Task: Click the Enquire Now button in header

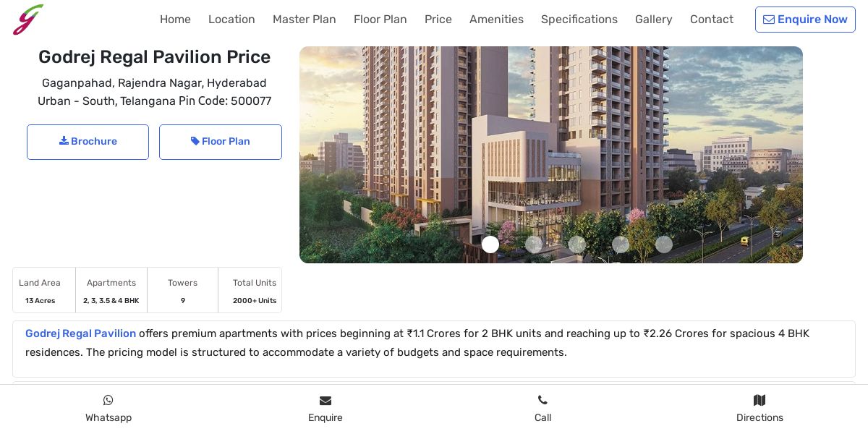Action: point(805,20)
